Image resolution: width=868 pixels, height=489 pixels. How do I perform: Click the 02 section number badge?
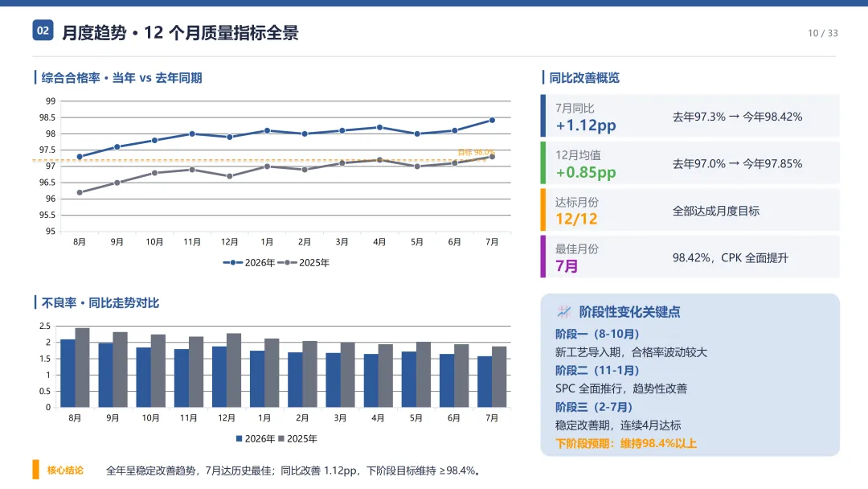[x=43, y=31]
